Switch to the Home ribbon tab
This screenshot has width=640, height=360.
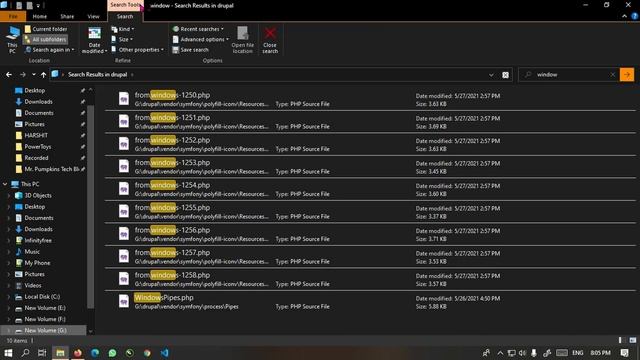click(x=40, y=16)
